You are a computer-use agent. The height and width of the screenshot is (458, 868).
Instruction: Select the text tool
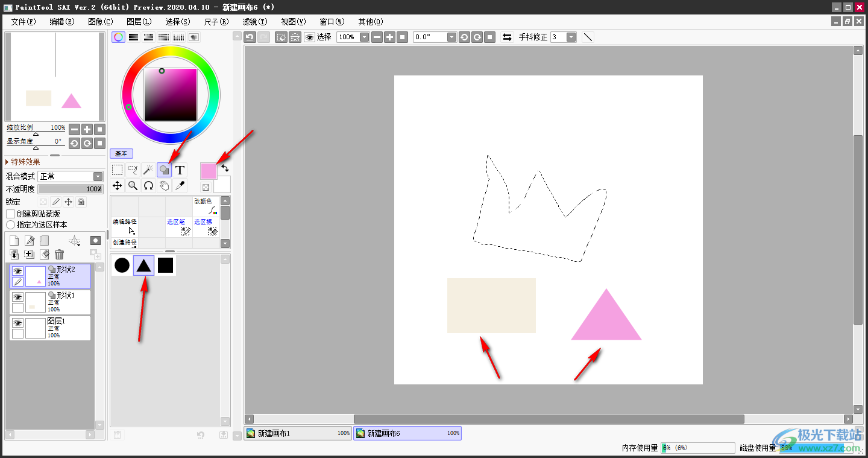click(180, 170)
